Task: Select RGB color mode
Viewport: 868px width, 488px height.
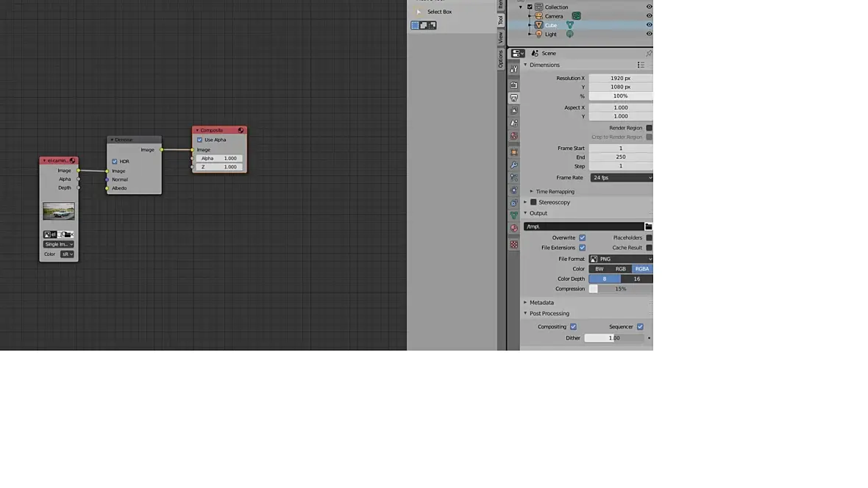Action: click(621, 269)
